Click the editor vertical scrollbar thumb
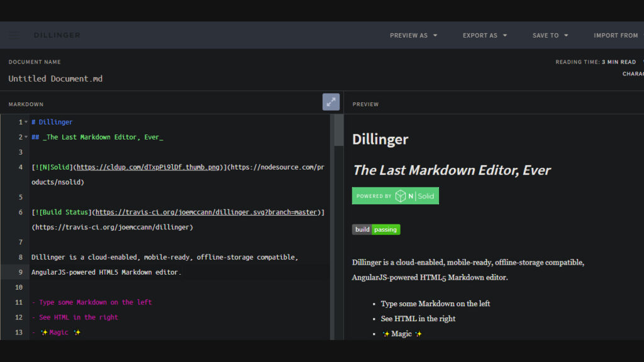Image resolution: width=644 pixels, height=362 pixels. tap(339, 130)
